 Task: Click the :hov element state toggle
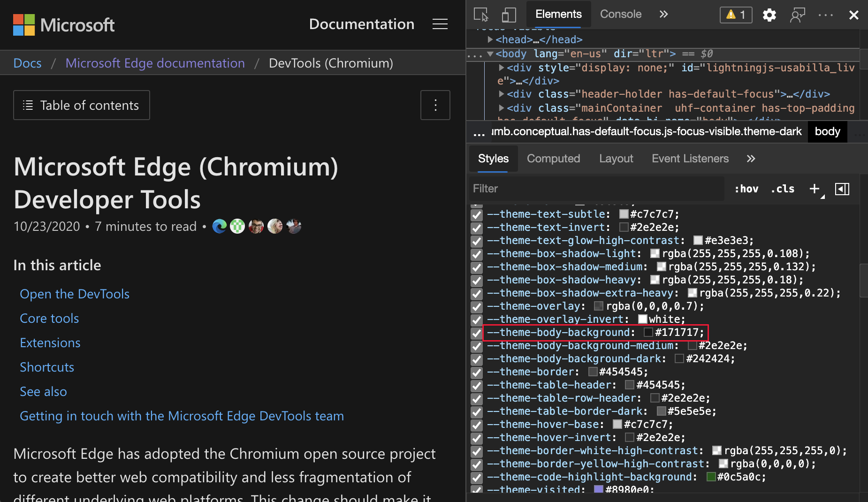click(x=746, y=189)
